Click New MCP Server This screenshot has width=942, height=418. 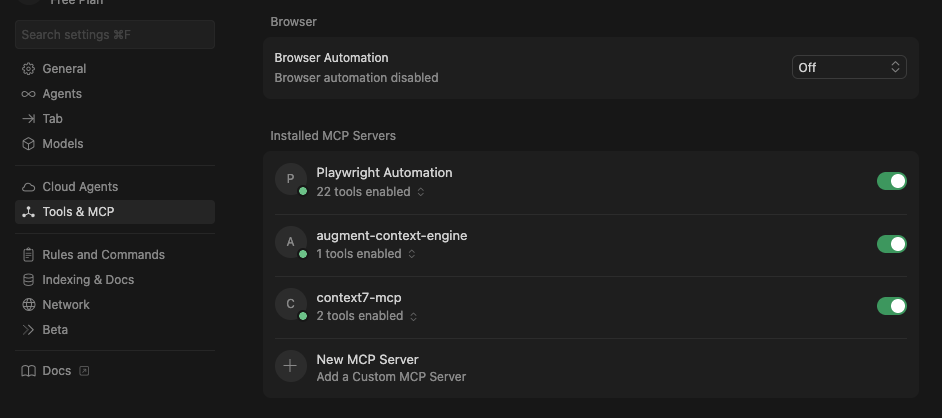pyautogui.click(x=367, y=360)
